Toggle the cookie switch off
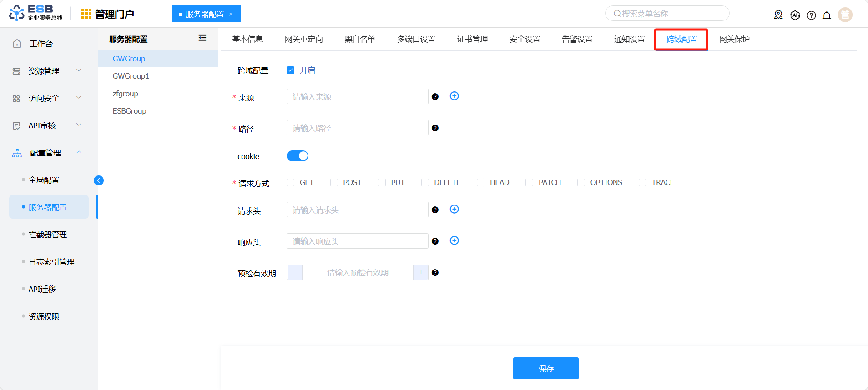This screenshot has height=390, width=868. tap(298, 156)
